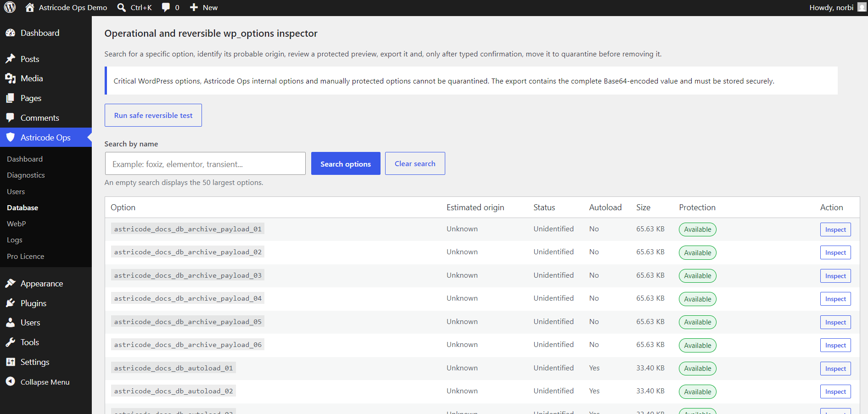The image size is (868, 414).
Task: Inspect astricode_docs_db_archive_payload_02 option
Action: click(x=835, y=252)
